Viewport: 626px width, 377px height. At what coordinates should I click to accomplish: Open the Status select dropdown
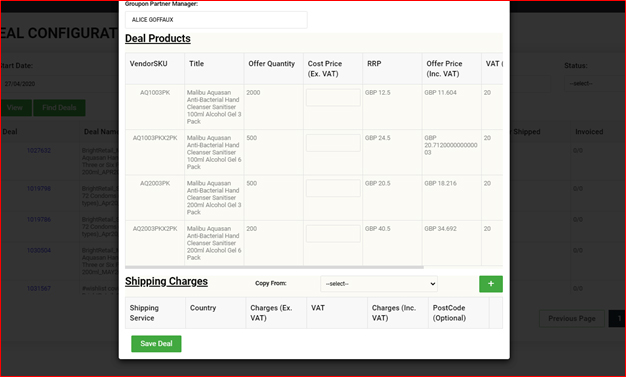594,84
